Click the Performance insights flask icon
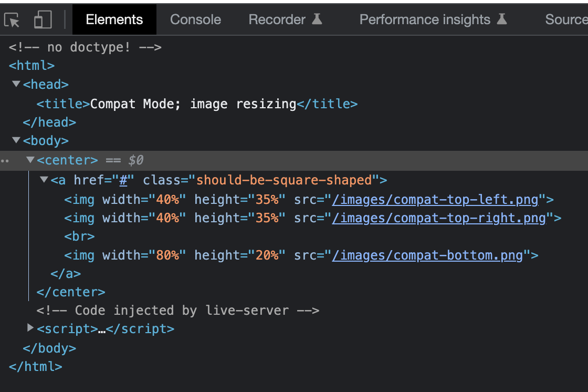Image resolution: width=588 pixels, height=392 pixels. [502, 19]
